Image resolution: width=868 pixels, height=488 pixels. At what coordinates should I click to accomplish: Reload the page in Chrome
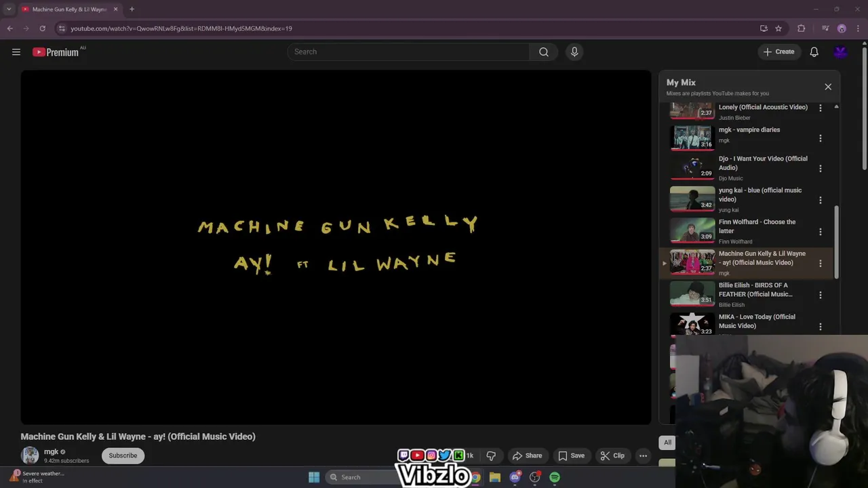point(42,28)
